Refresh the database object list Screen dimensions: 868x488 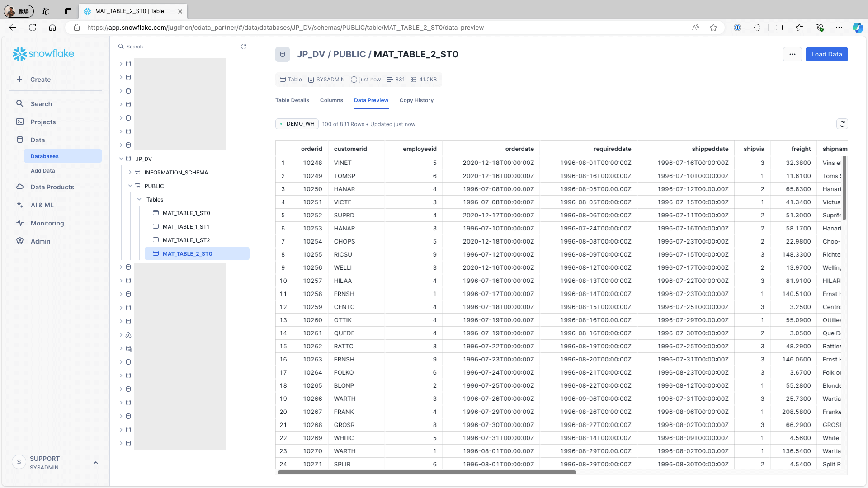[244, 47]
